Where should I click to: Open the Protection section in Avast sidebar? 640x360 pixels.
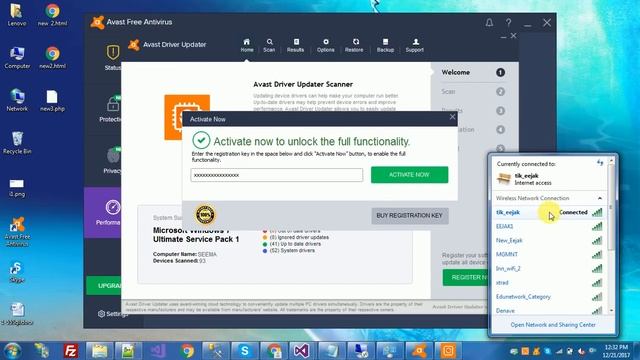tap(110, 109)
